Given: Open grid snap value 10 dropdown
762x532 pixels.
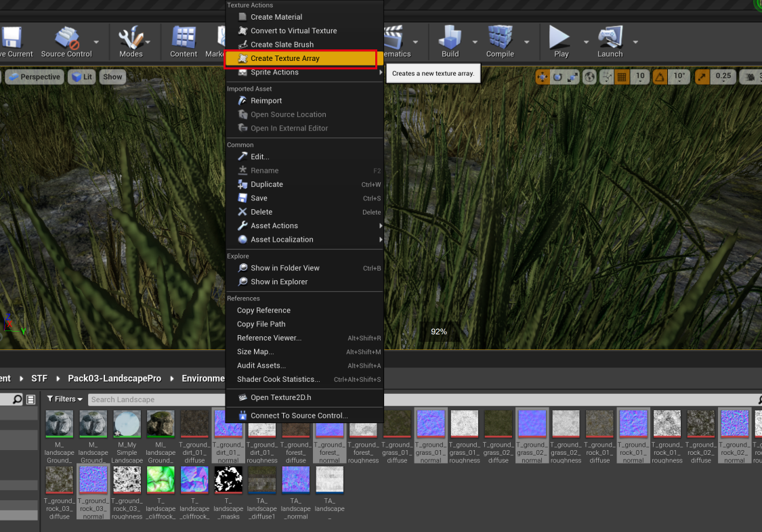Looking at the screenshot, I should click(640, 76).
